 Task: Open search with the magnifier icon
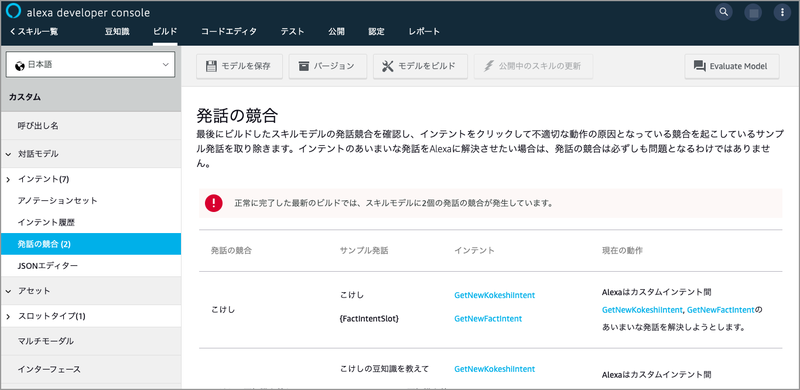pos(724,12)
